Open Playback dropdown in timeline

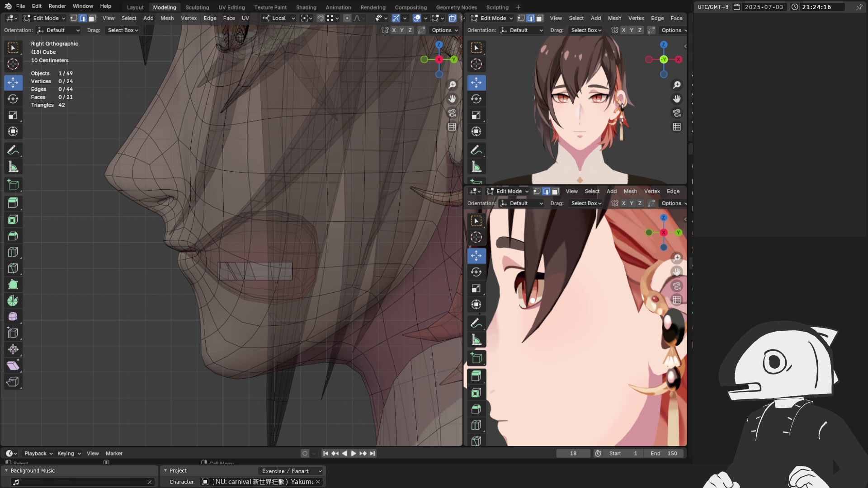point(38,454)
